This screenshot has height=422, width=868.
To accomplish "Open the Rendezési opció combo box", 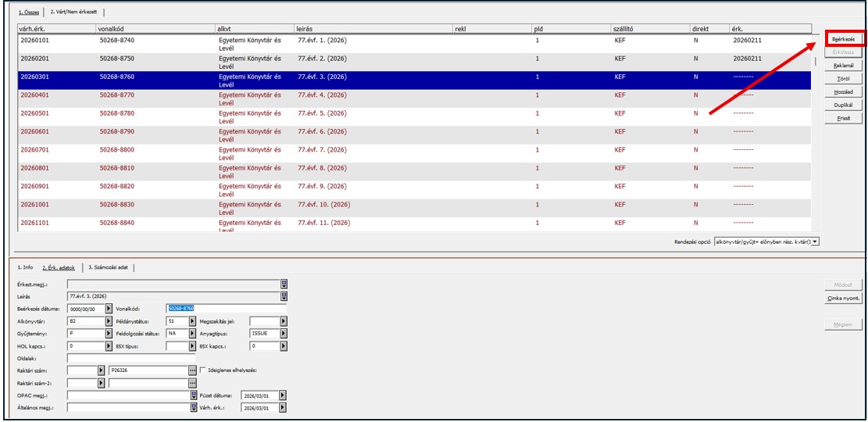I will point(766,241).
